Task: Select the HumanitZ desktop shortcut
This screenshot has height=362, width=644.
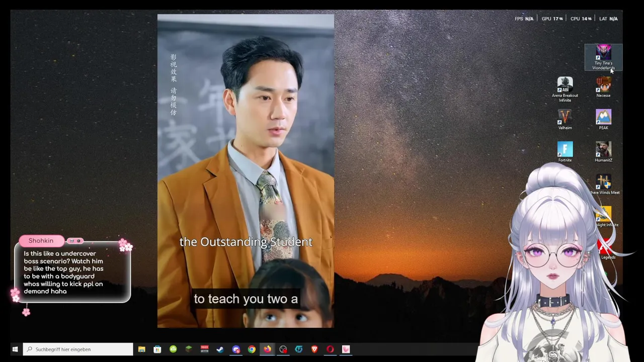Action: (603, 152)
